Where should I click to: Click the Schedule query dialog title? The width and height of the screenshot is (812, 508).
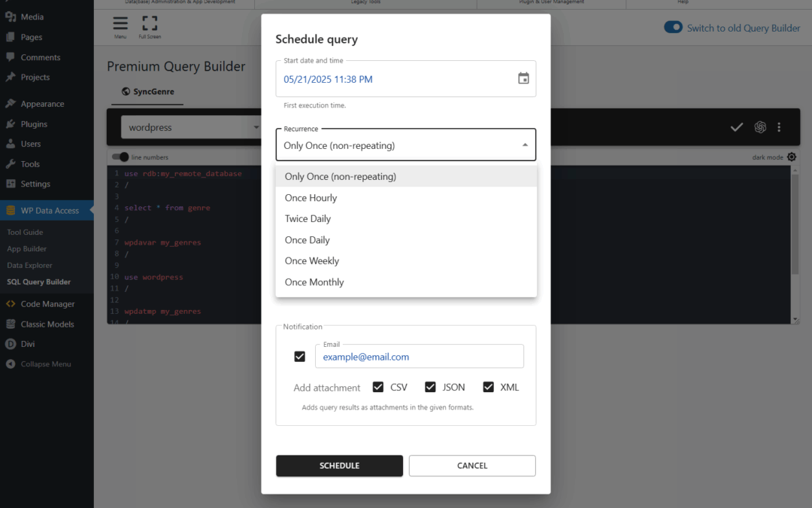pos(317,39)
